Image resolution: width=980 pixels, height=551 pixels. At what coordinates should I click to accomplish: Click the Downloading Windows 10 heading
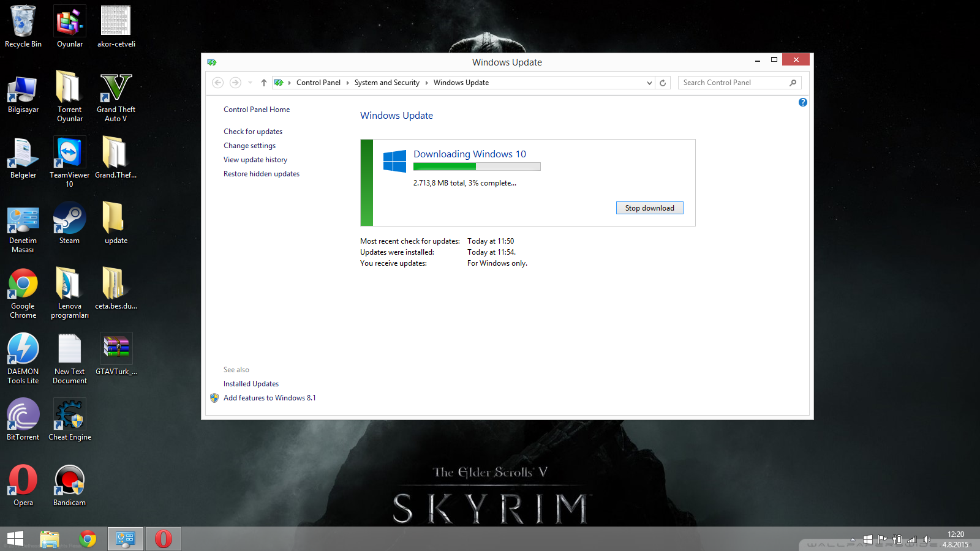pyautogui.click(x=470, y=154)
